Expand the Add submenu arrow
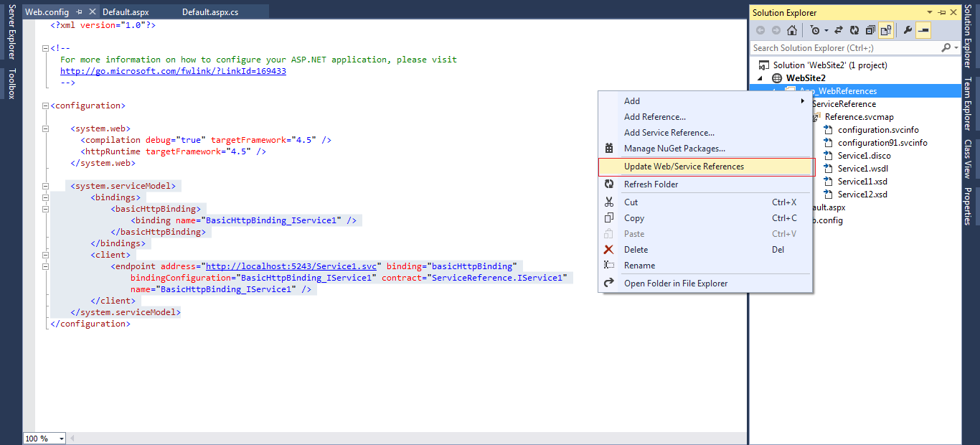 pyautogui.click(x=803, y=100)
